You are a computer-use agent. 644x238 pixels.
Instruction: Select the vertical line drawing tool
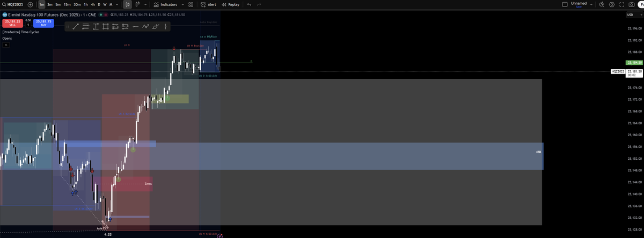click(166, 26)
